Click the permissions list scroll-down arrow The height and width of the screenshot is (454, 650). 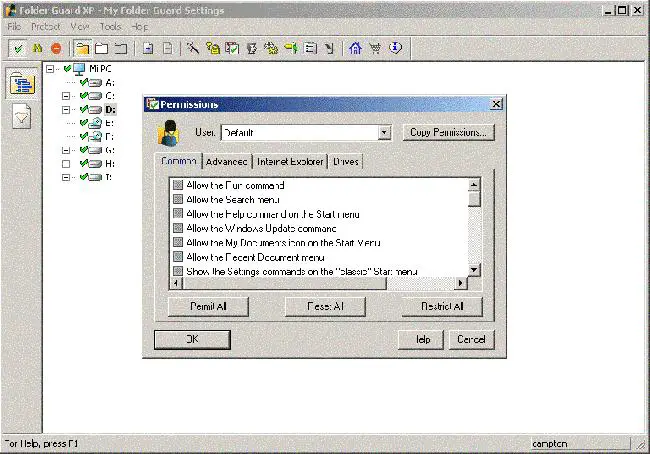pyautogui.click(x=474, y=270)
